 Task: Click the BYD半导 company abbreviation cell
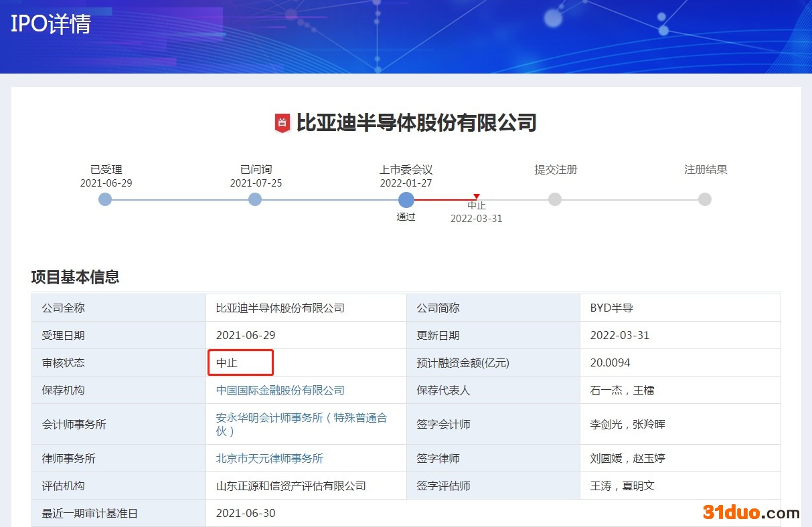tap(611, 308)
